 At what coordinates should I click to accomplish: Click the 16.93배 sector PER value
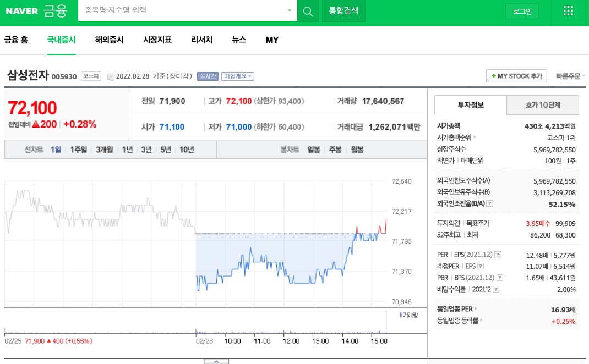coord(563,310)
